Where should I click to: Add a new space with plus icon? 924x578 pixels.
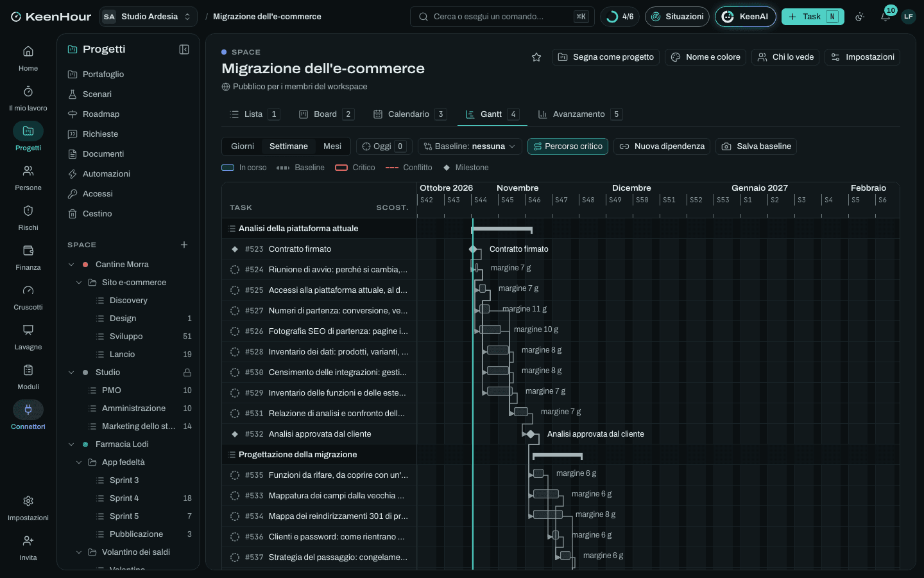184,245
